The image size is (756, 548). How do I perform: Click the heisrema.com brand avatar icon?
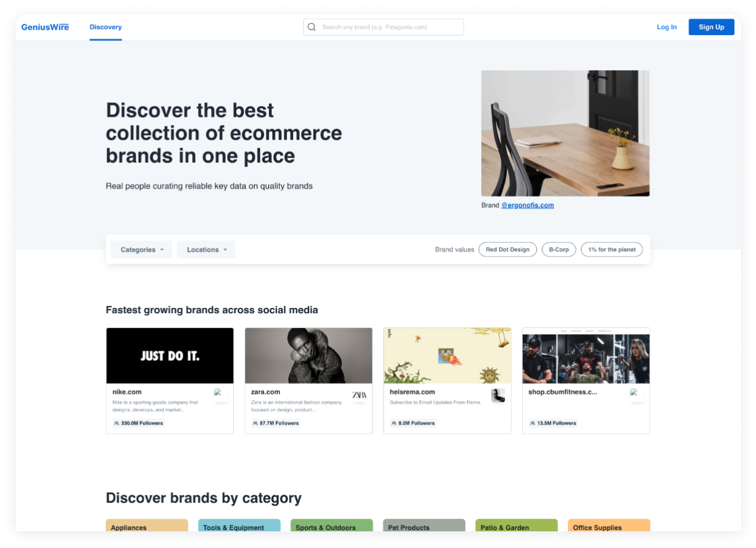pos(498,395)
